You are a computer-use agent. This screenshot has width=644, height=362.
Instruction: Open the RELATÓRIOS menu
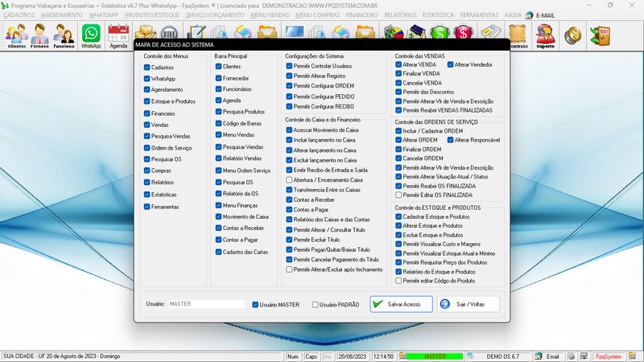click(400, 15)
